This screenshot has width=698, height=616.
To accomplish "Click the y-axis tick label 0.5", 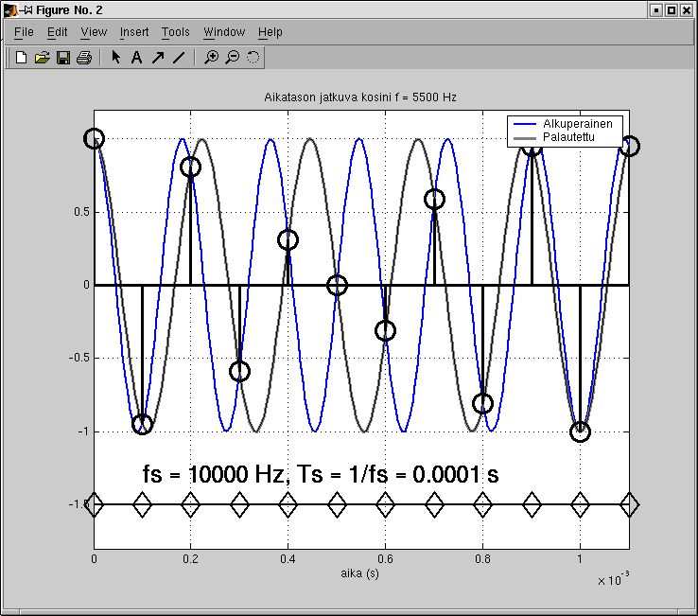I will (x=81, y=212).
